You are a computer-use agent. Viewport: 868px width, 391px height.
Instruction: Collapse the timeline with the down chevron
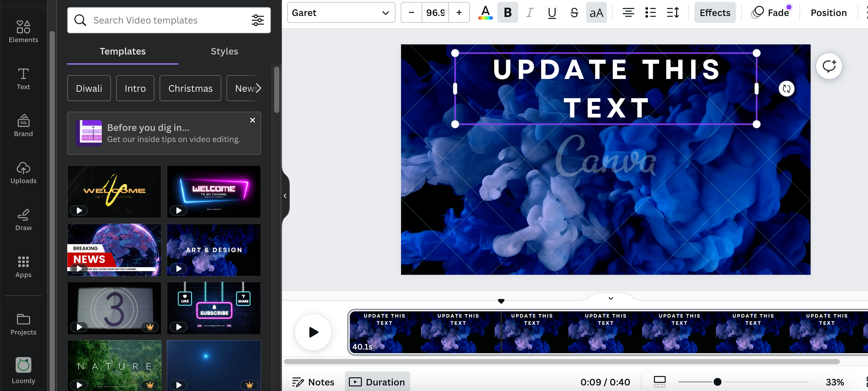pyautogui.click(x=610, y=299)
